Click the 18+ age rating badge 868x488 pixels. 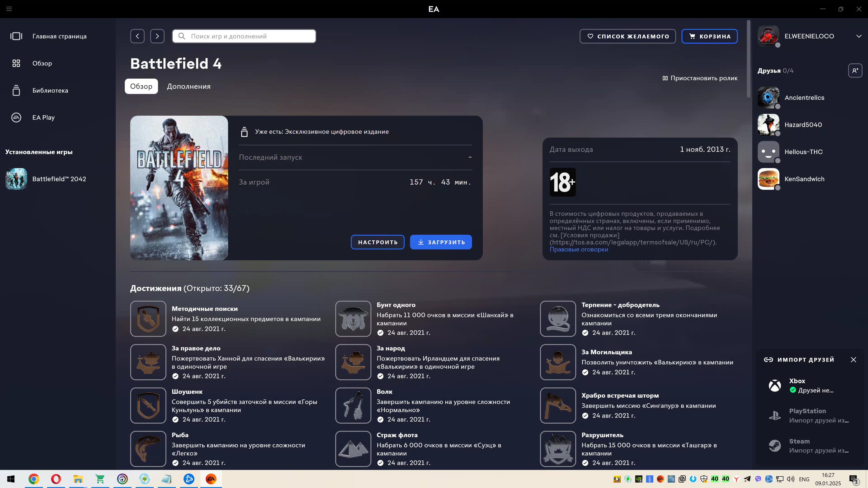pos(562,182)
